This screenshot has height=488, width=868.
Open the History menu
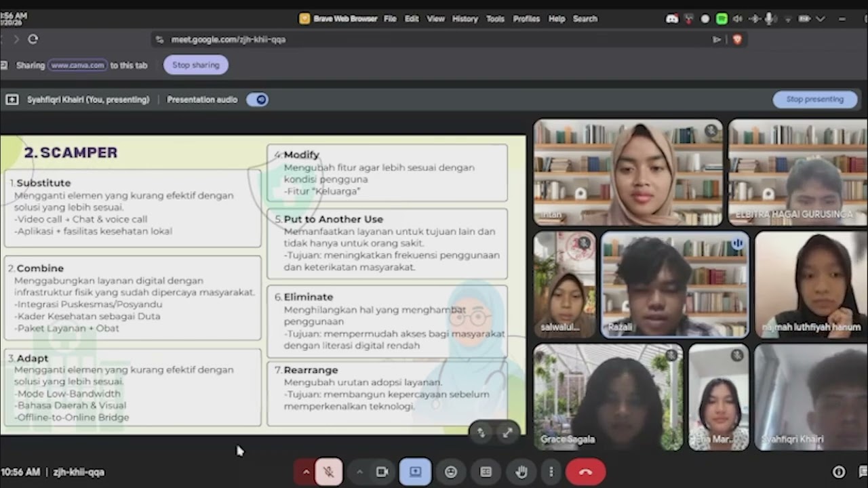click(x=465, y=19)
